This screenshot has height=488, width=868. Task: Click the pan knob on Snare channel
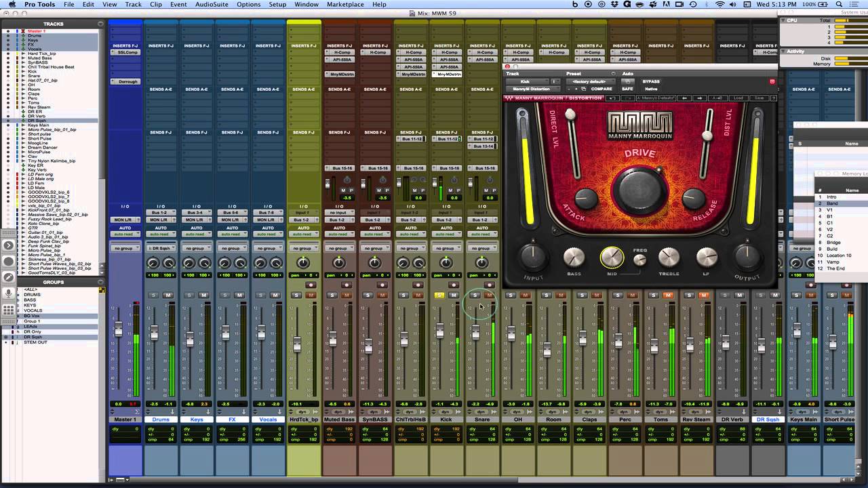click(x=481, y=263)
